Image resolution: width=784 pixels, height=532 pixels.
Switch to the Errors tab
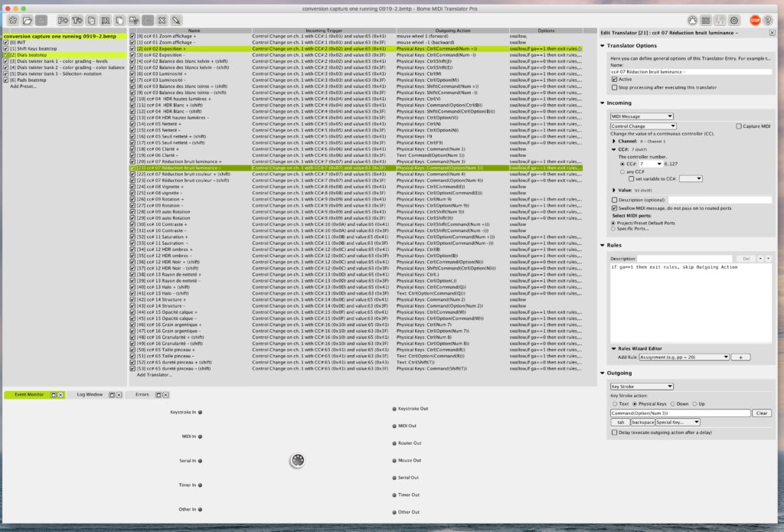click(142, 395)
